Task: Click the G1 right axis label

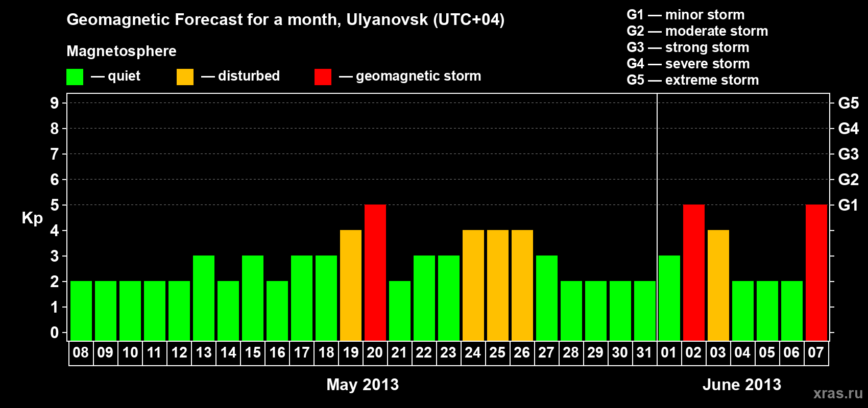Action: coord(849,205)
